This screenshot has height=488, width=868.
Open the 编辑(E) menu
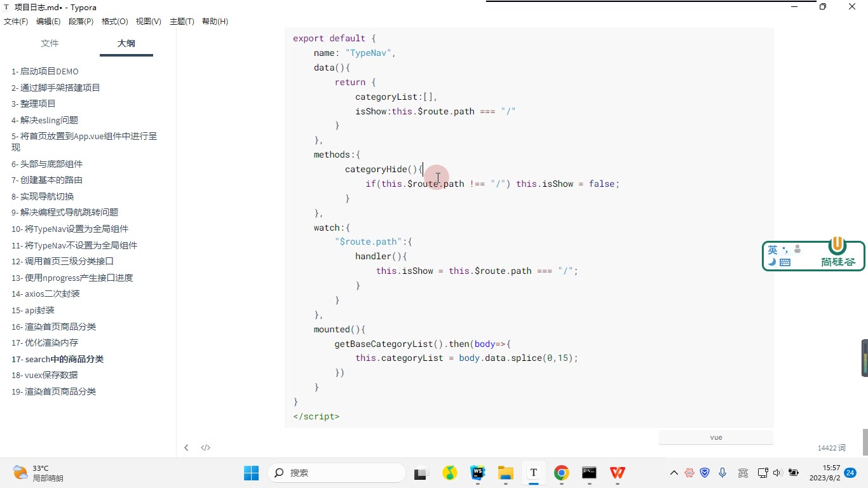click(x=48, y=22)
